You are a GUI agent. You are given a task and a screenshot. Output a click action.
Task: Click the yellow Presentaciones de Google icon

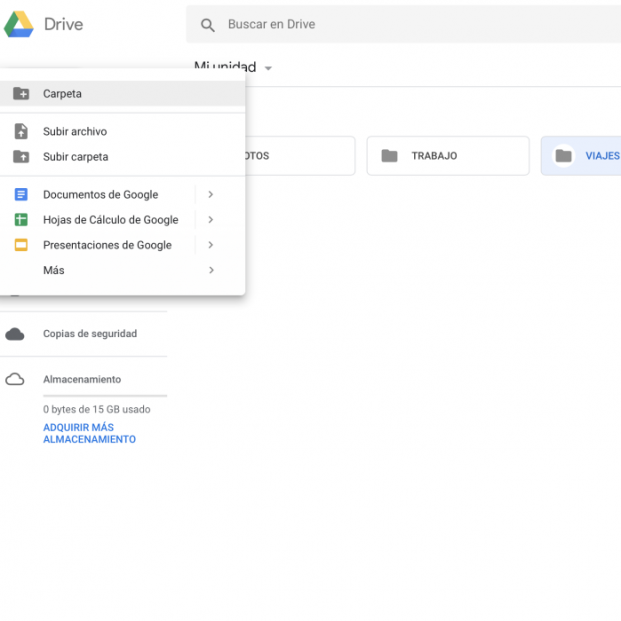(x=21, y=245)
